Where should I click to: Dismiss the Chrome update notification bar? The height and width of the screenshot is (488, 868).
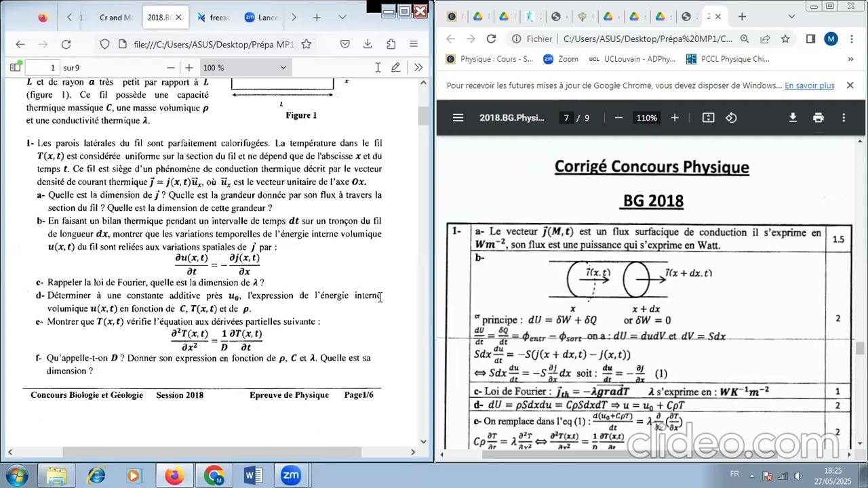pos(850,85)
